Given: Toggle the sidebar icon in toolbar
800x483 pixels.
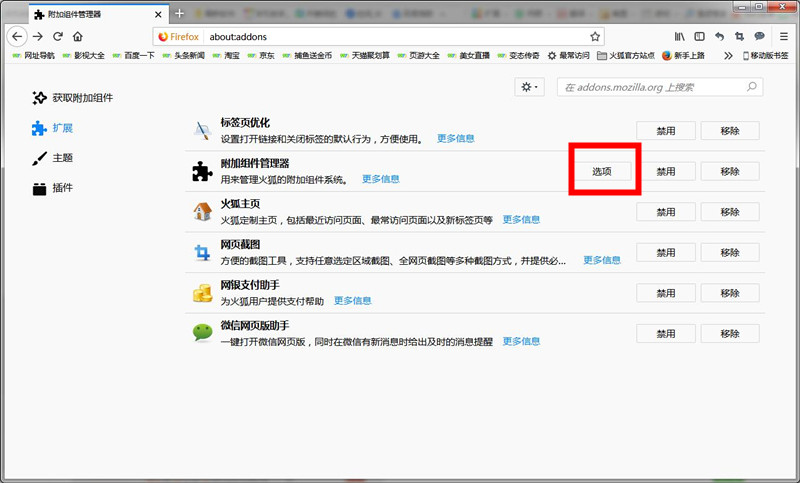Looking at the screenshot, I should pyautogui.click(x=699, y=37).
